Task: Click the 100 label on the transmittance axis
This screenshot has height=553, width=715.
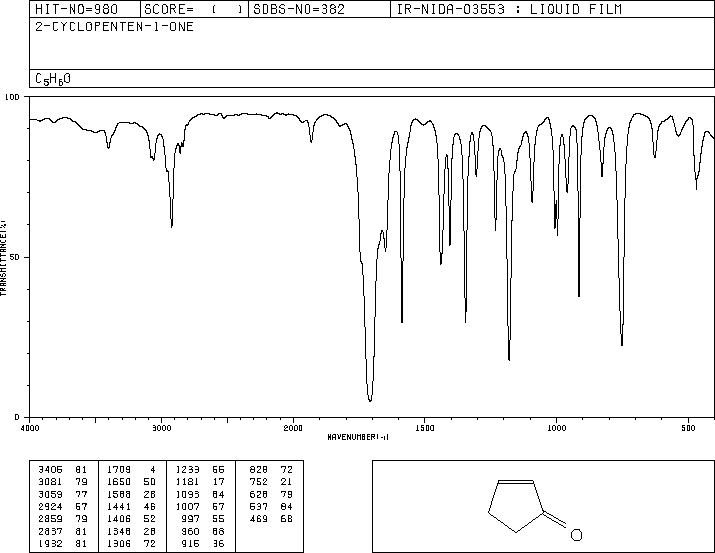Action: tap(12, 97)
